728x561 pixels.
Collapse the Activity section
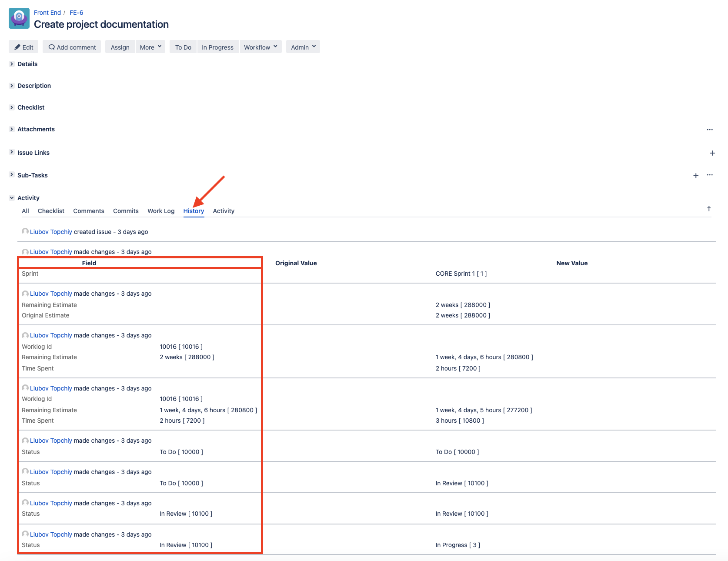click(x=12, y=198)
